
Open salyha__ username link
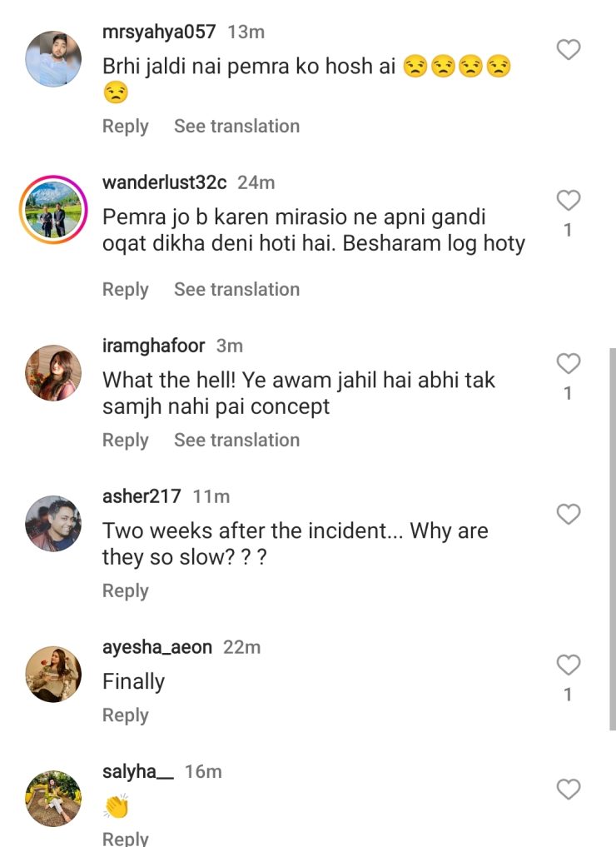click(138, 772)
